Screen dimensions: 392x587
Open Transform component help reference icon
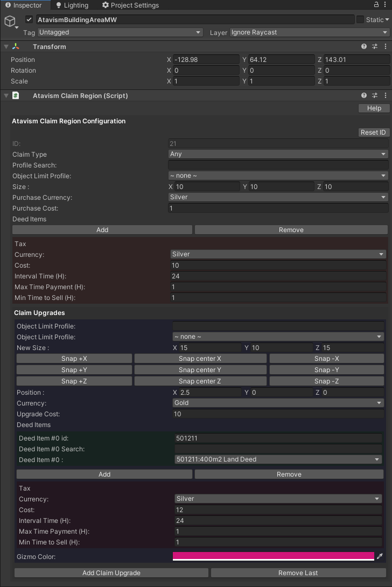click(365, 47)
